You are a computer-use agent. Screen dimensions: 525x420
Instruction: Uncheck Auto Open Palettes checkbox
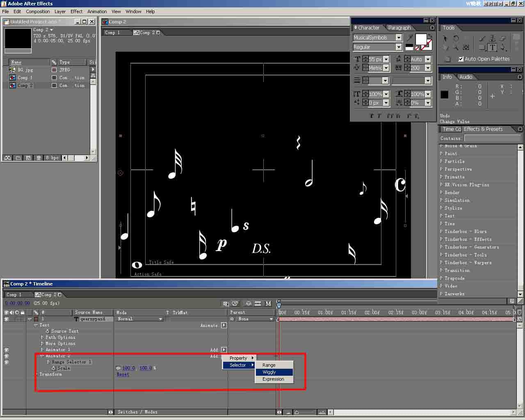click(x=461, y=59)
